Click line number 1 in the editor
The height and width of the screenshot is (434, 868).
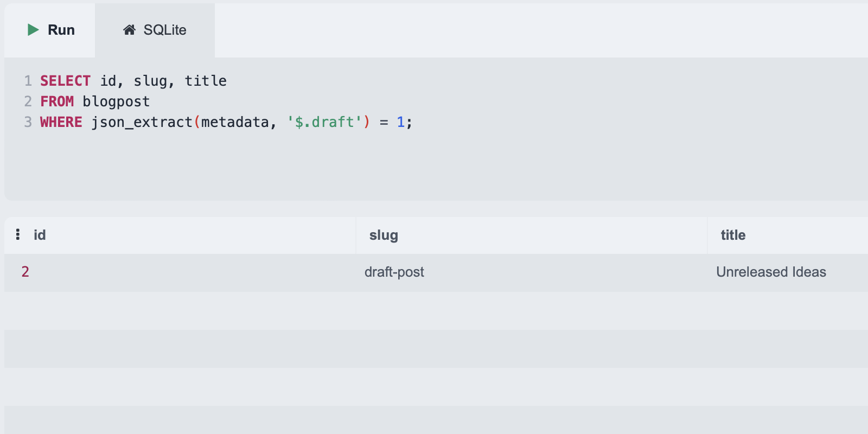click(x=28, y=81)
